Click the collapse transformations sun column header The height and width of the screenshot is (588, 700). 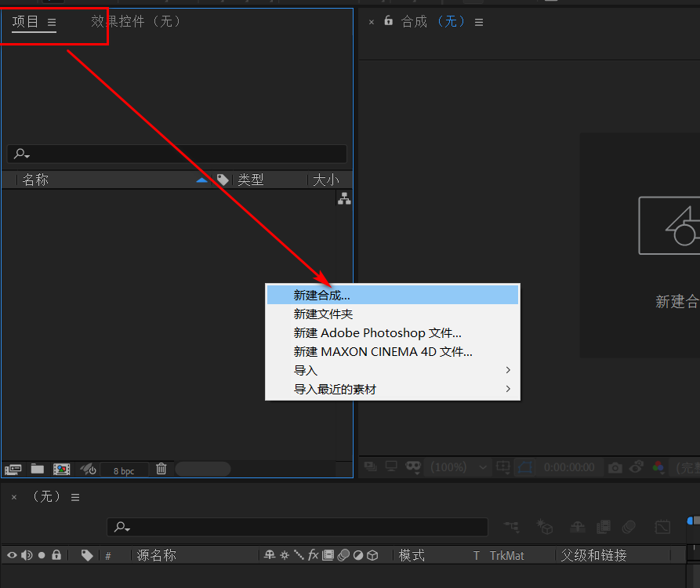coord(285,555)
